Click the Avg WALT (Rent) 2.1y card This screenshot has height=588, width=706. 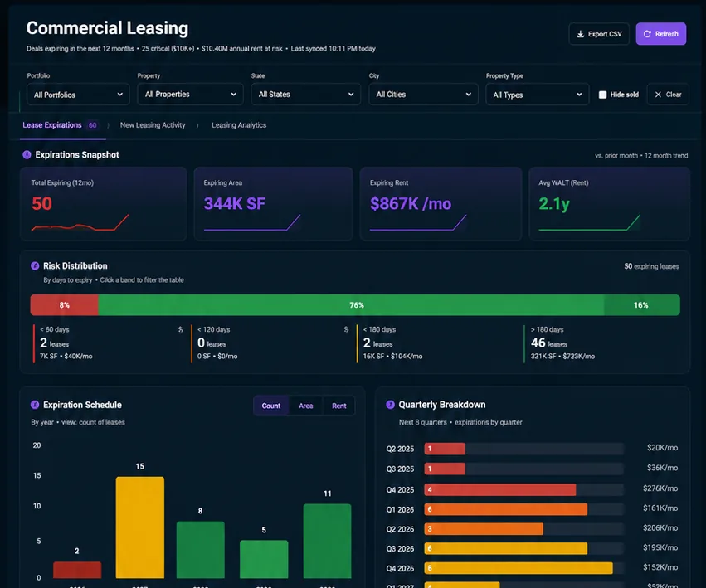pyautogui.click(x=609, y=204)
